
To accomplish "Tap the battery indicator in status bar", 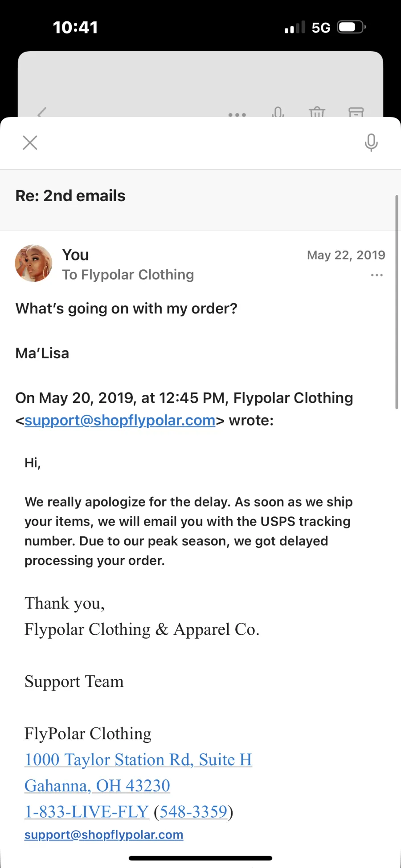I will [x=352, y=28].
